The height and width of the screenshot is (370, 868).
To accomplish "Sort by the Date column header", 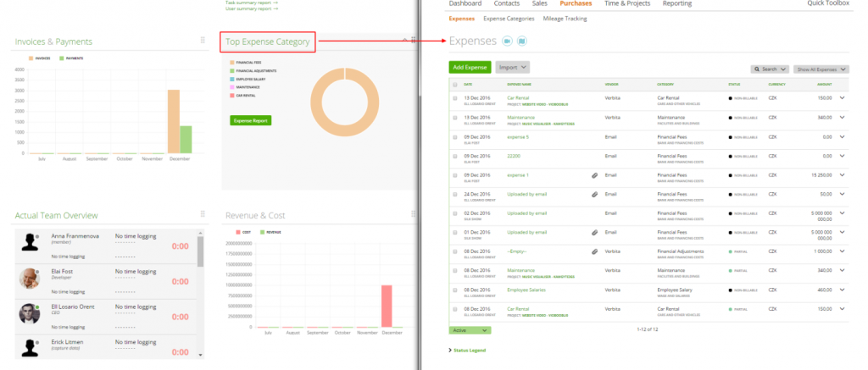I will click(468, 85).
